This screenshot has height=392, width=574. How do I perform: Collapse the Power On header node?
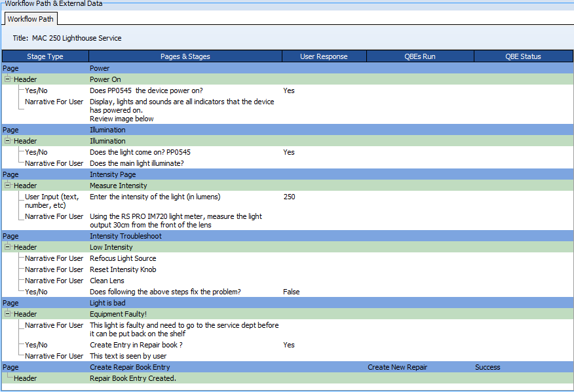pyautogui.click(x=8, y=79)
